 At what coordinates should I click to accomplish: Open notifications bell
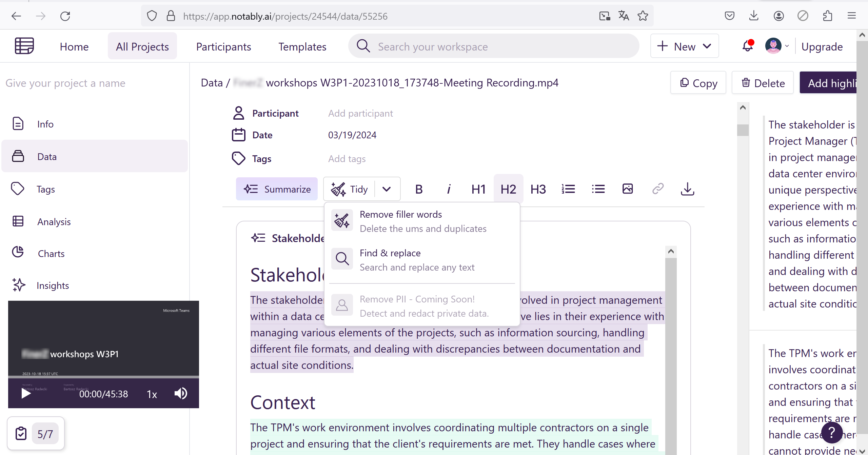748,46
